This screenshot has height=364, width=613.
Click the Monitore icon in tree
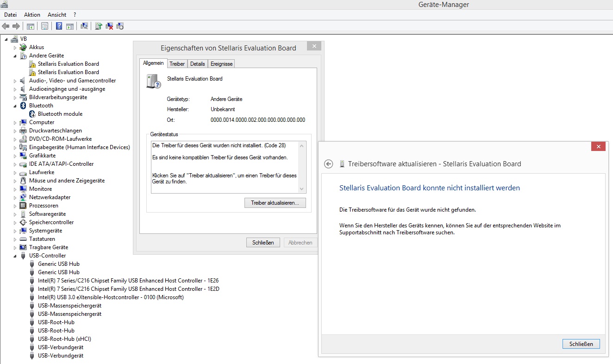pyautogui.click(x=24, y=189)
